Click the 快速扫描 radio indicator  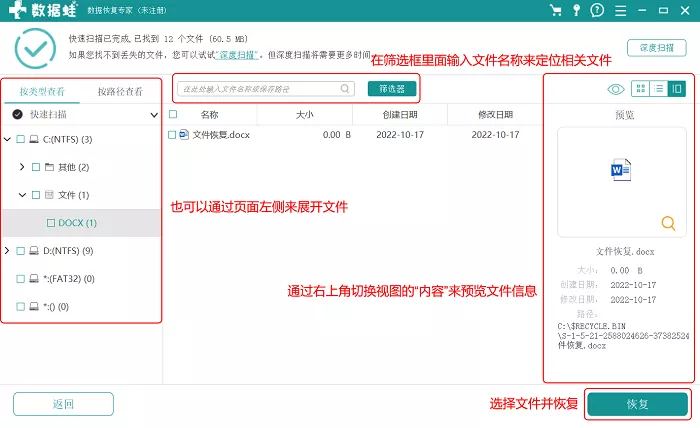click(x=17, y=115)
